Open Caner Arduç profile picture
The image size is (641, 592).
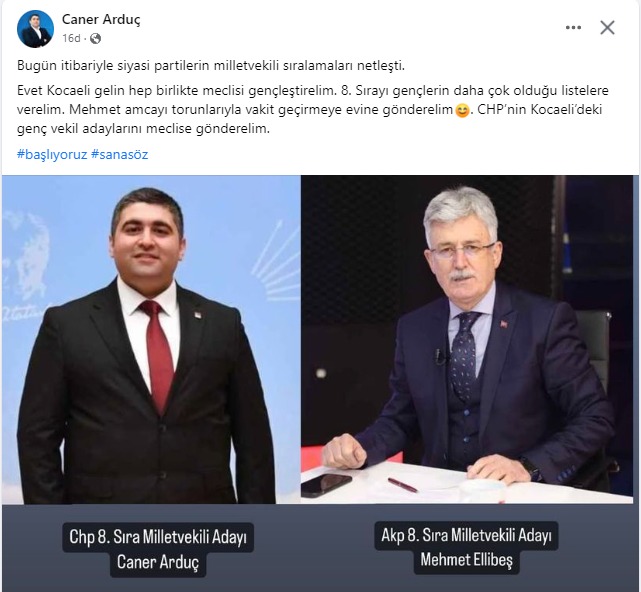(x=35, y=29)
